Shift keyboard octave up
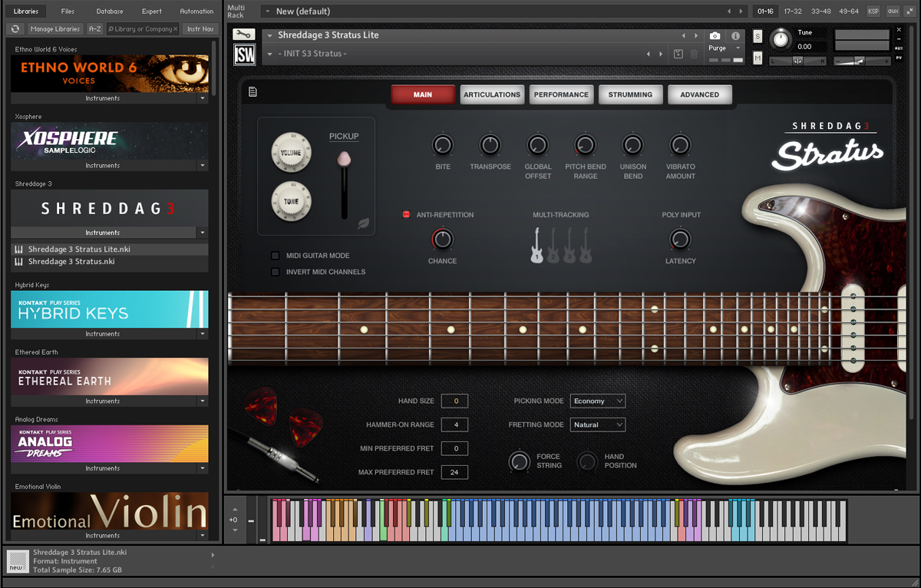The height and width of the screenshot is (588, 921). (234, 510)
